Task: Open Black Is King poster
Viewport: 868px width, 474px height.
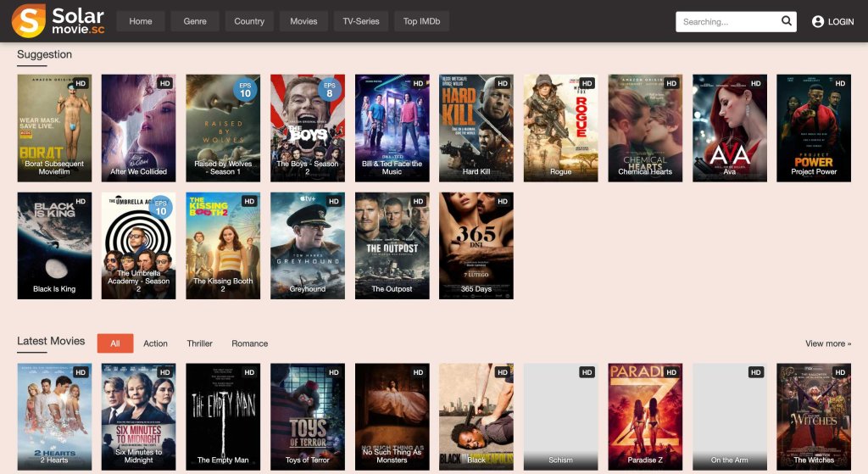Action: coord(54,245)
